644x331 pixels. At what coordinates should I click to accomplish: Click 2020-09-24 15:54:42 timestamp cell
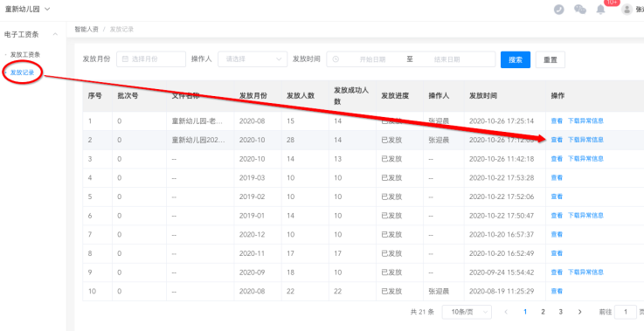501,272
